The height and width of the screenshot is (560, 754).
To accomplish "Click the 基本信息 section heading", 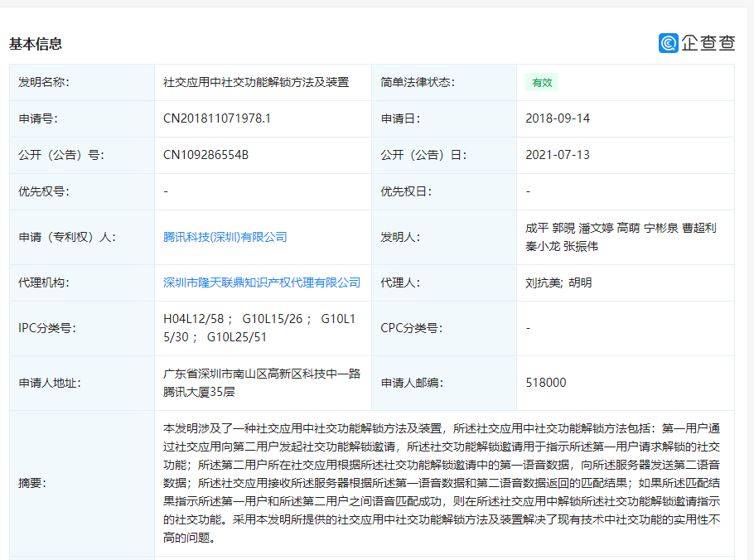I will point(36,44).
